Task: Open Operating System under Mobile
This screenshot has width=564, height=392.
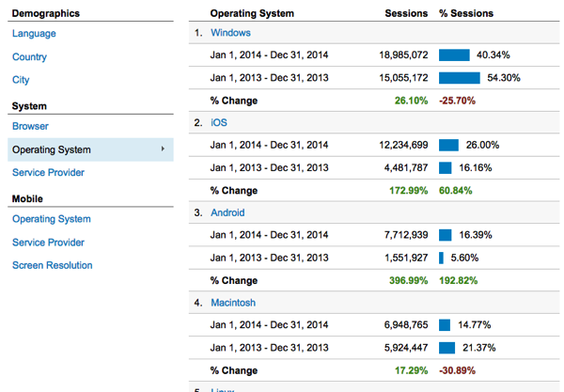Action: [52, 219]
